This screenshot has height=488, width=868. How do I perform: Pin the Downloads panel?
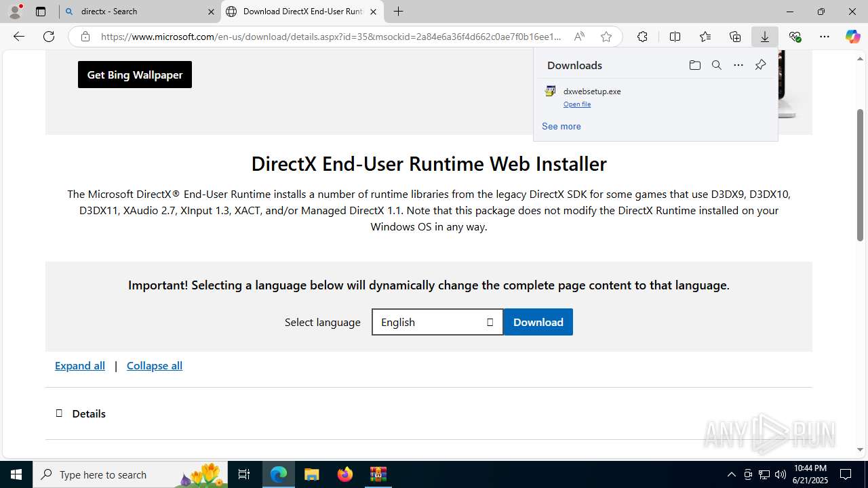tap(760, 65)
